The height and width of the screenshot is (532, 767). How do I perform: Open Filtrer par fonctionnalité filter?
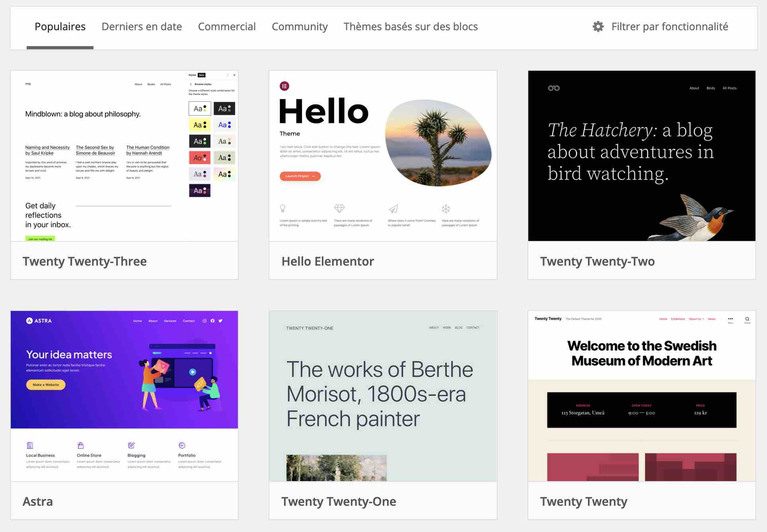coord(660,27)
